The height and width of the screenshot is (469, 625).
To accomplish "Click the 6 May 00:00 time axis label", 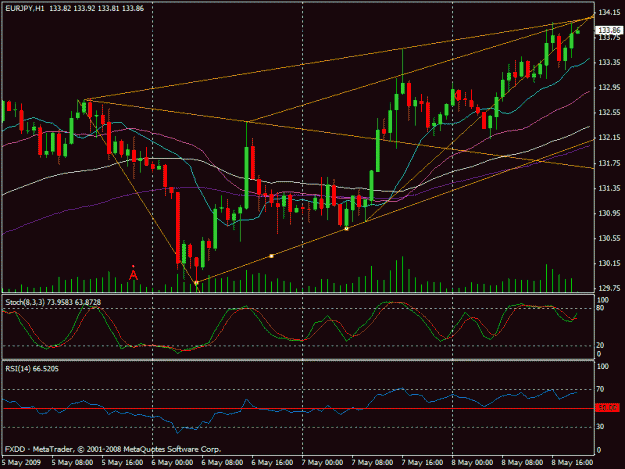I will click(x=172, y=463).
